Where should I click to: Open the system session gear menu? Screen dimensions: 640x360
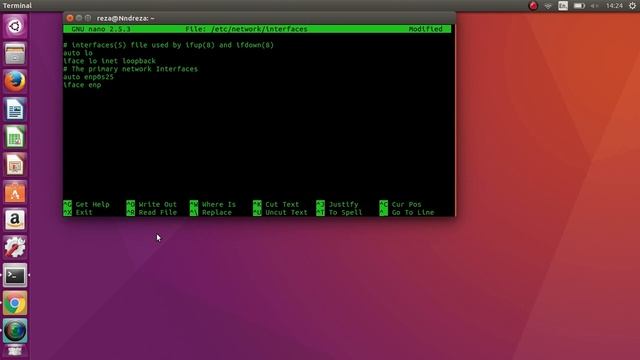(632, 6)
